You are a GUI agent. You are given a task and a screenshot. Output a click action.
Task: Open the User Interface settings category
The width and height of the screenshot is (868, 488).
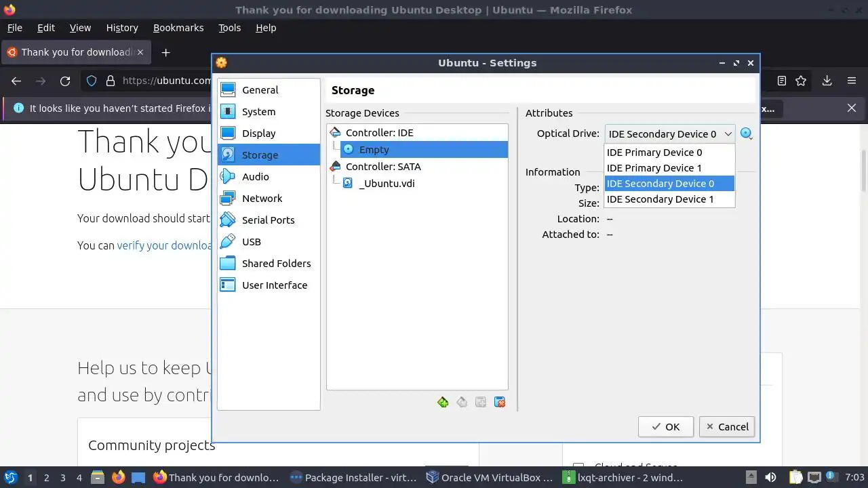click(x=269, y=285)
